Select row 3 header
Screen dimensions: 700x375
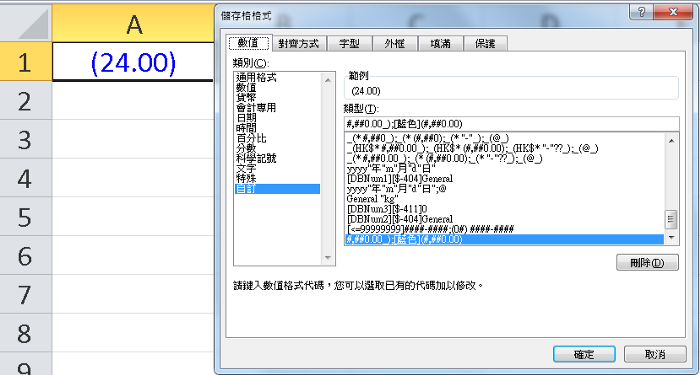pos(26,139)
